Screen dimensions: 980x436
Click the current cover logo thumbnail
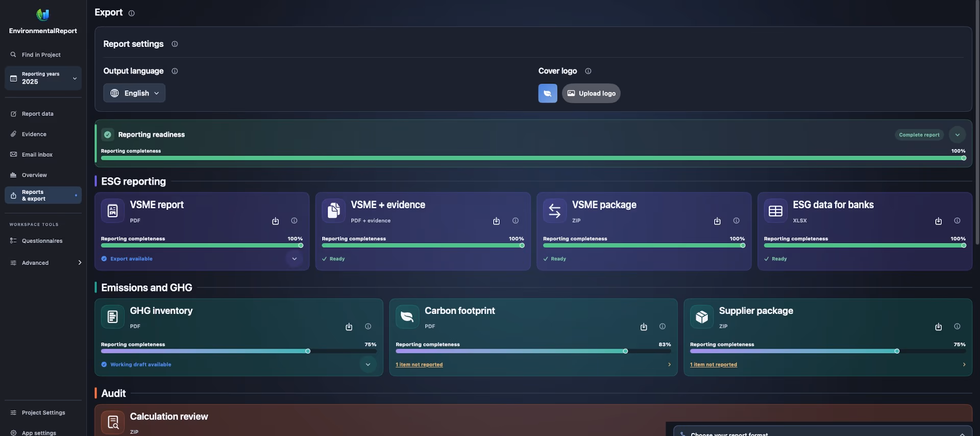click(548, 93)
